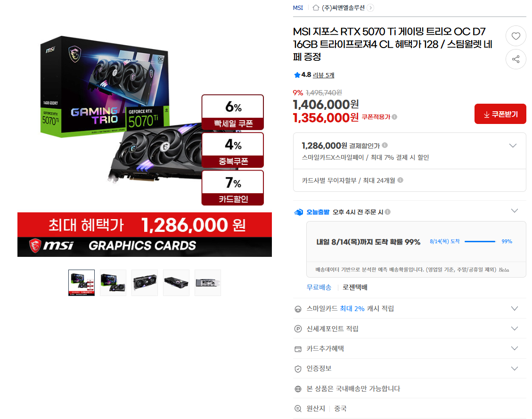This screenshot has width=532, height=419.
Task: Expand the 오늘출발 shipping section
Action: [x=515, y=211]
